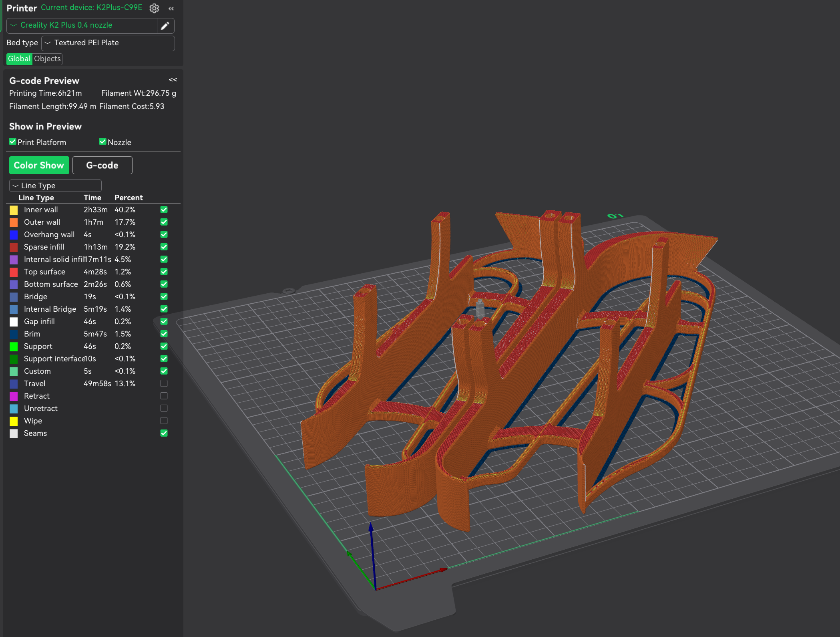
Task: Open the Creality K2 Plus nozzle dropdown
Action: click(82, 25)
